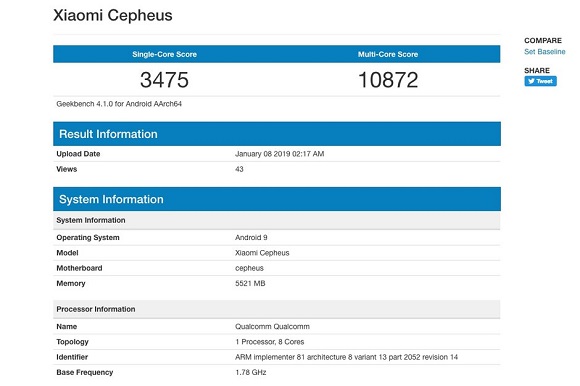Select the Xiaomi Cepheus page title
Viewport: 580px width, 386px height.
[x=112, y=16]
